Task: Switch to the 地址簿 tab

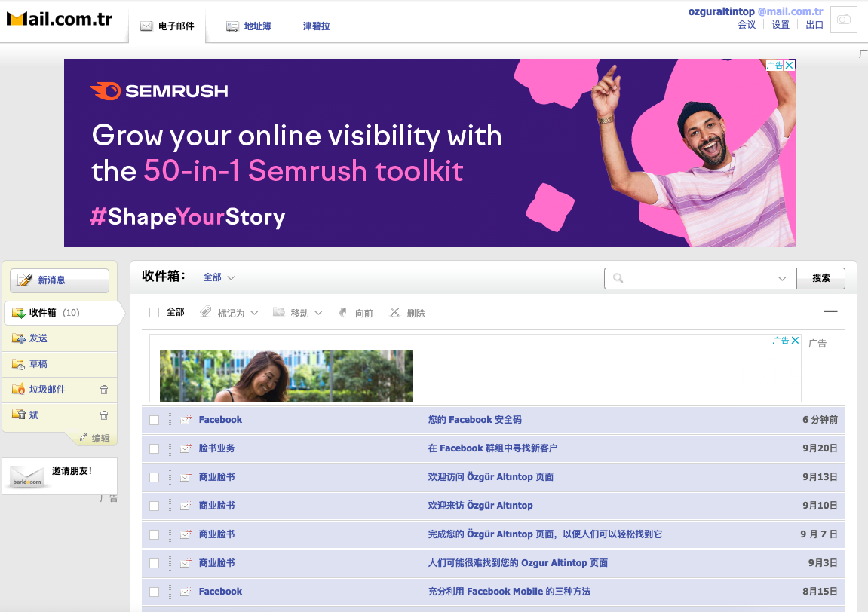Action: pos(249,26)
